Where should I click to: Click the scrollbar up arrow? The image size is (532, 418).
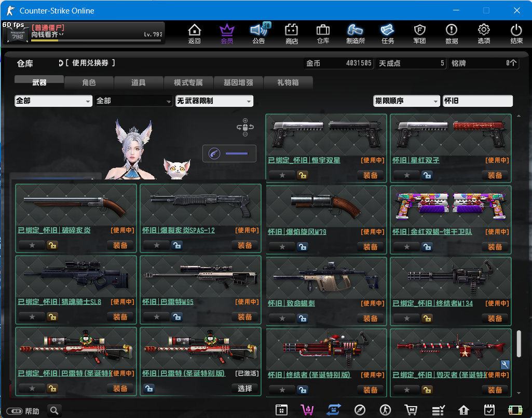519,116
